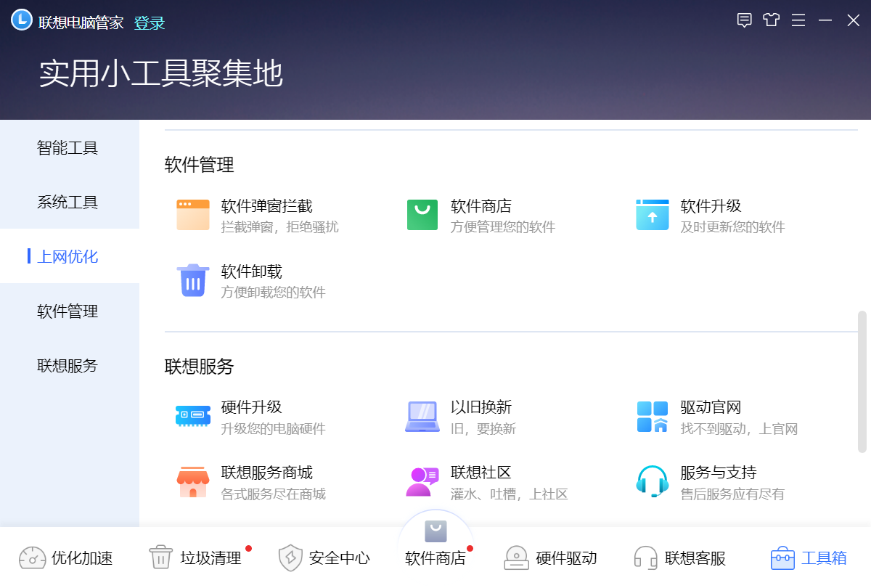Click the 登录 login link

[150, 23]
